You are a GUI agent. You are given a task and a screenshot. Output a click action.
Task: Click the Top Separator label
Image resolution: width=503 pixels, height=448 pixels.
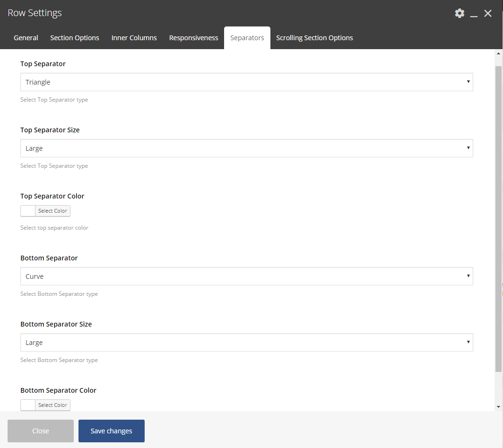43,64
